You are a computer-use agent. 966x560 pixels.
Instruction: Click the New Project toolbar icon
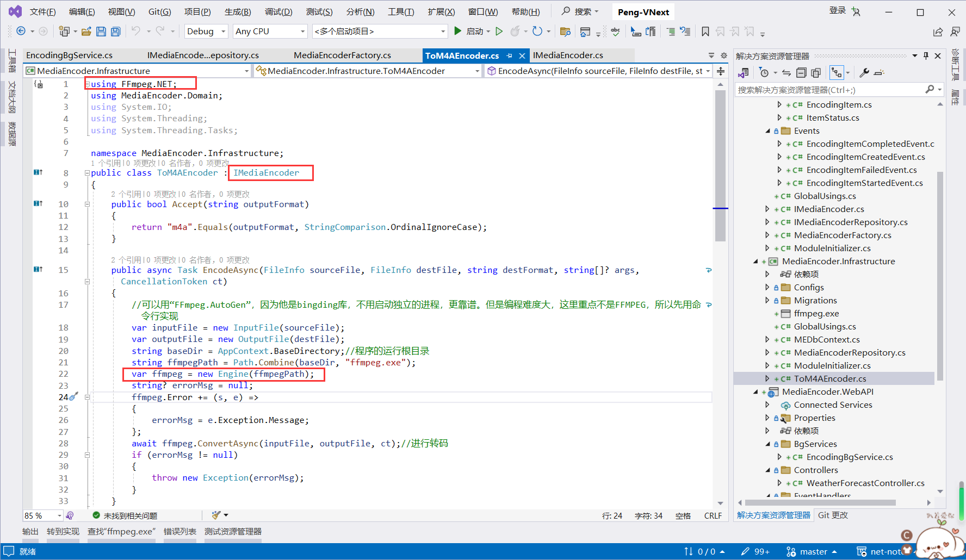click(x=64, y=31)
